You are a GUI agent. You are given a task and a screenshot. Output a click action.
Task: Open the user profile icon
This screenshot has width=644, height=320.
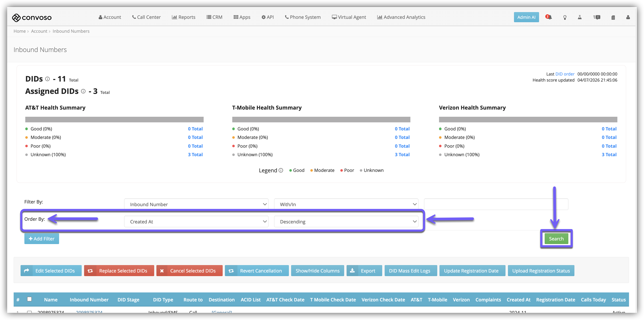[628, 17]
